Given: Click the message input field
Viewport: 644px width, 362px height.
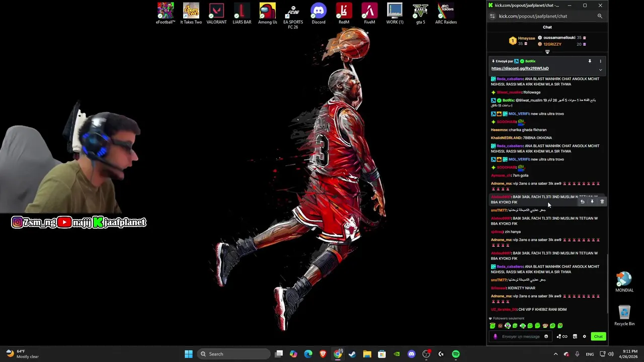Looking at the screenshot, I should [x=521, y=337].
